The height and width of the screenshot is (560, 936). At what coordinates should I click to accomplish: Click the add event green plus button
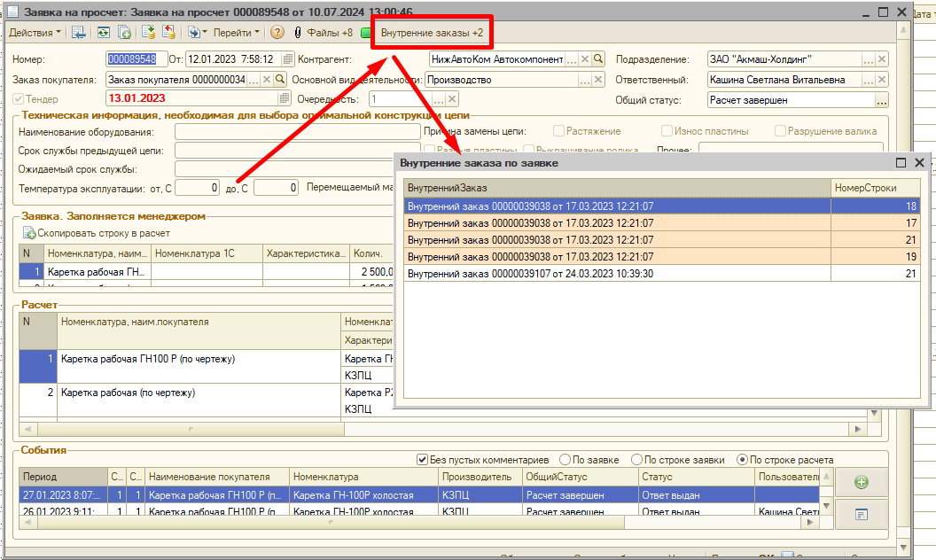[862, 482]
